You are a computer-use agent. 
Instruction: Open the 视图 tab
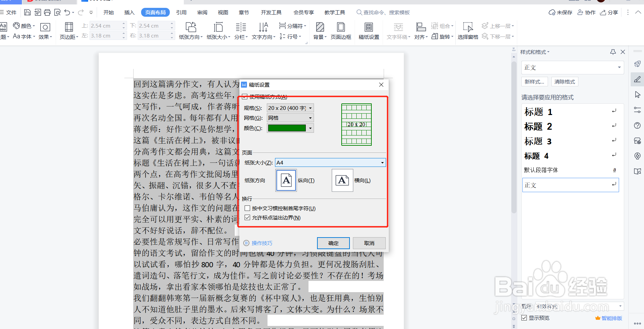[223, 13]
